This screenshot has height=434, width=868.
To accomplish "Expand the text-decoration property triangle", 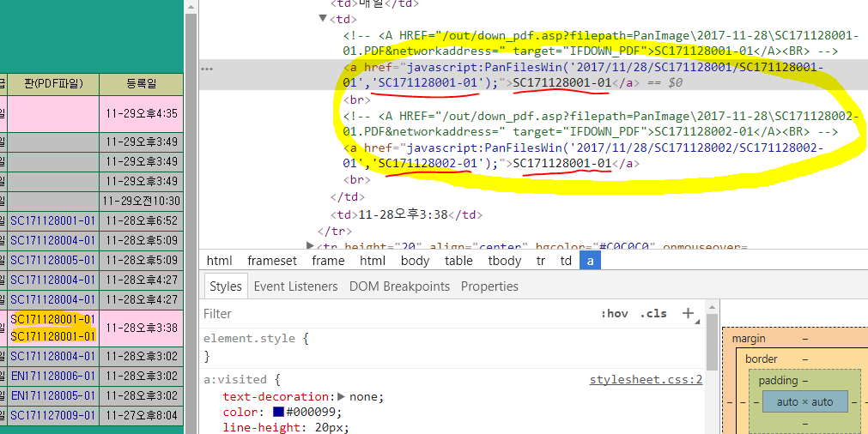I will point(341,397).
